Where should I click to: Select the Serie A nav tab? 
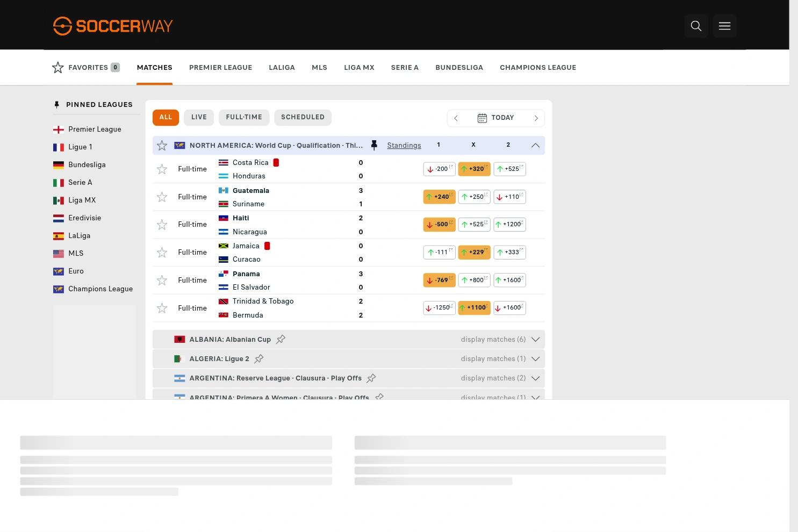click(405, 67)
